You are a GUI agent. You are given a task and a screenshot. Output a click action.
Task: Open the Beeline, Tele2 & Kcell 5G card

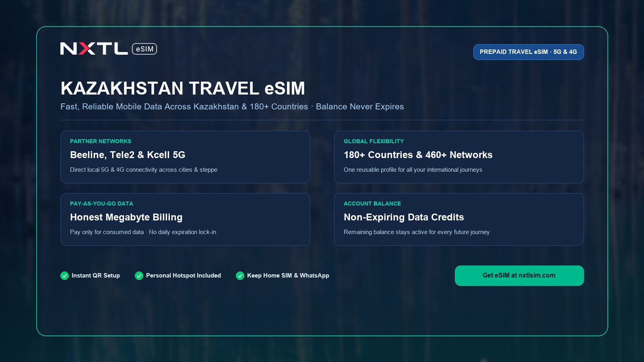pos(185,157)
